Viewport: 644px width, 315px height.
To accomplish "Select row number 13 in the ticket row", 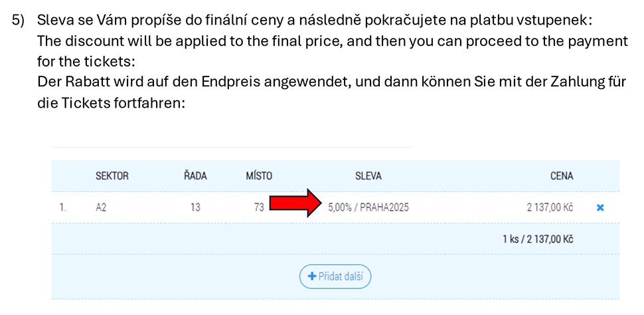I will [195, 207].
